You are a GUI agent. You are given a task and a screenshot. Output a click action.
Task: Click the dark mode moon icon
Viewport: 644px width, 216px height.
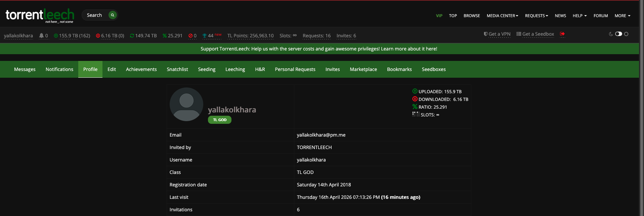coord(611,34)
